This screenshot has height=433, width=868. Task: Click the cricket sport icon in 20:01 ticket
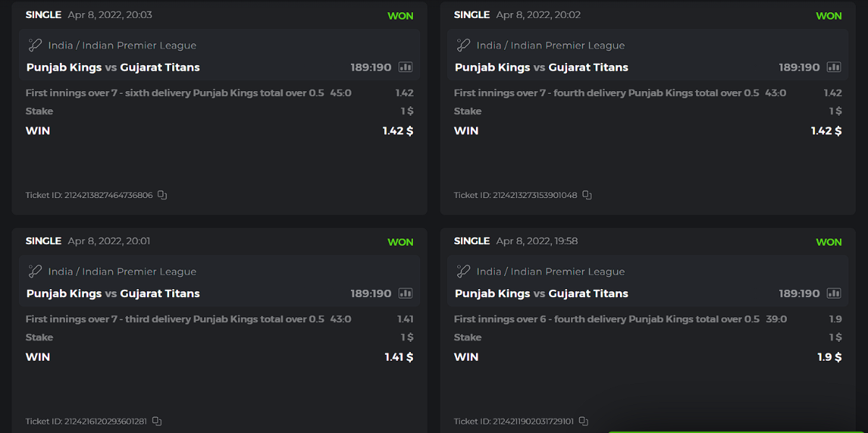(35, 272)
